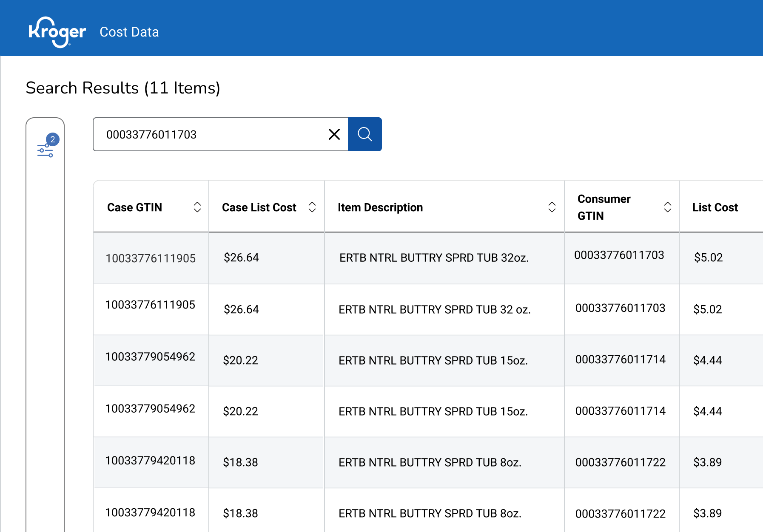Image resolution: width=763 pixels, height=532 pixels.
Task: Click $3.89 in sixth row
Action: [x=708, y=513]
